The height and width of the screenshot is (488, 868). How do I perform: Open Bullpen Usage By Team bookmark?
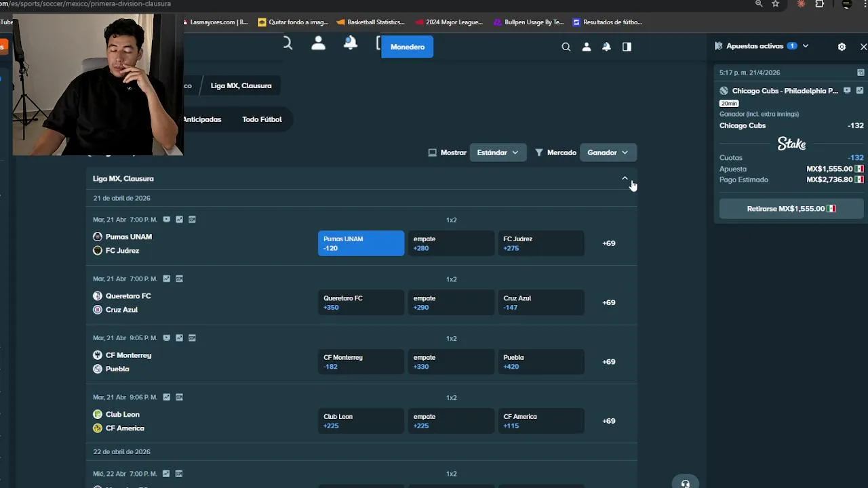[x=529, y=22]
